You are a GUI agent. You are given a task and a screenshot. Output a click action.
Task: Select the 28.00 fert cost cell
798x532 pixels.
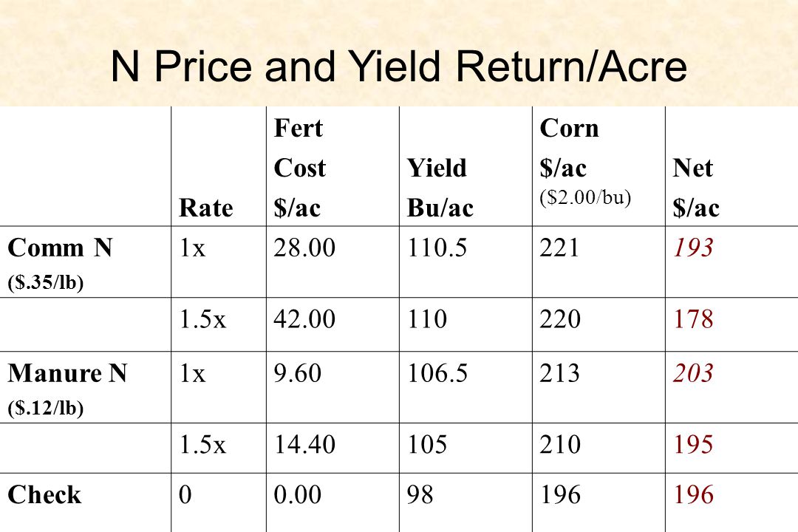[x=304, y=248]
